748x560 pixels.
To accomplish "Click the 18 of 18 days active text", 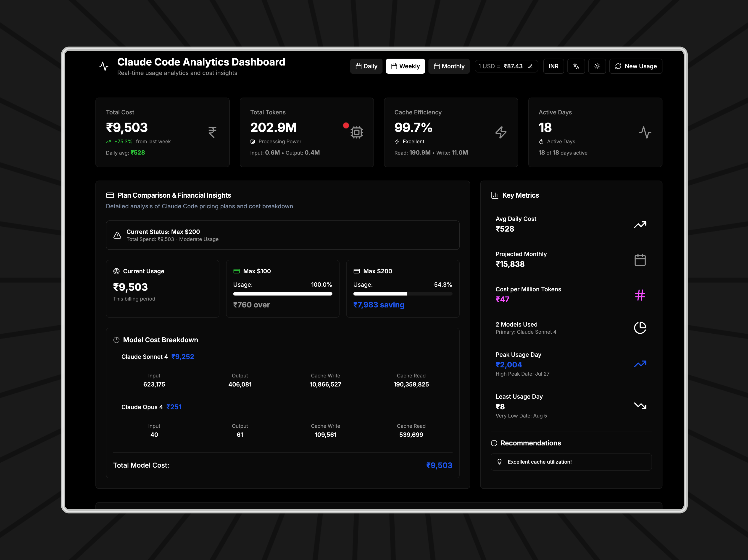I will tap(563, 153).
